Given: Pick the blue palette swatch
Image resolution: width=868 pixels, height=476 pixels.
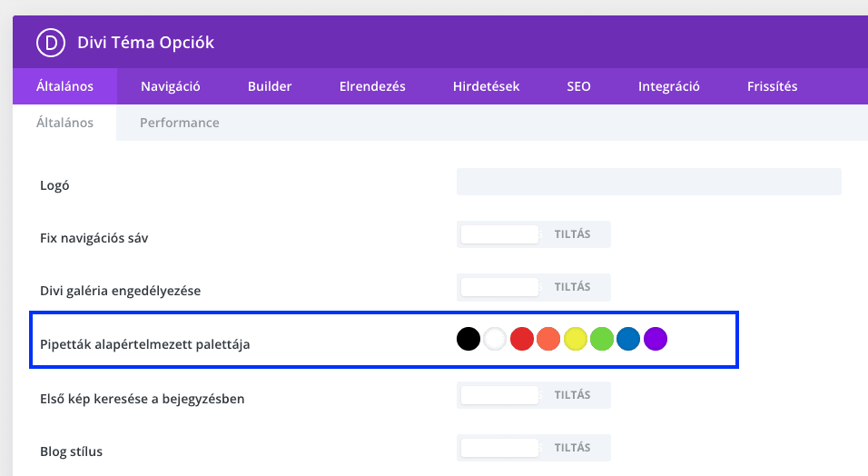Looking at the screenshot, I should (628, 339).
